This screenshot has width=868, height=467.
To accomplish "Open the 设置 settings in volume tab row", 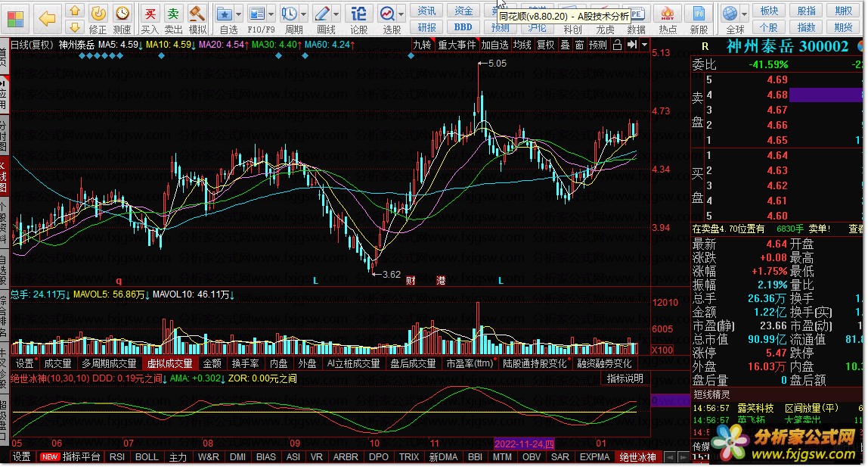I will click(x=24, y=363).
